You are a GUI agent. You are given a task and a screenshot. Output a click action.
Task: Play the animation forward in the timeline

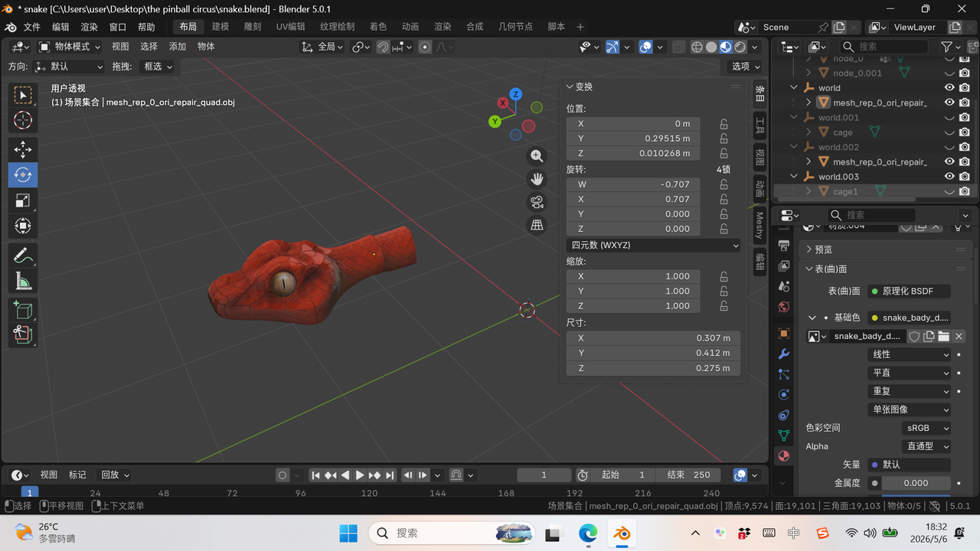click(x=360, y=475)
